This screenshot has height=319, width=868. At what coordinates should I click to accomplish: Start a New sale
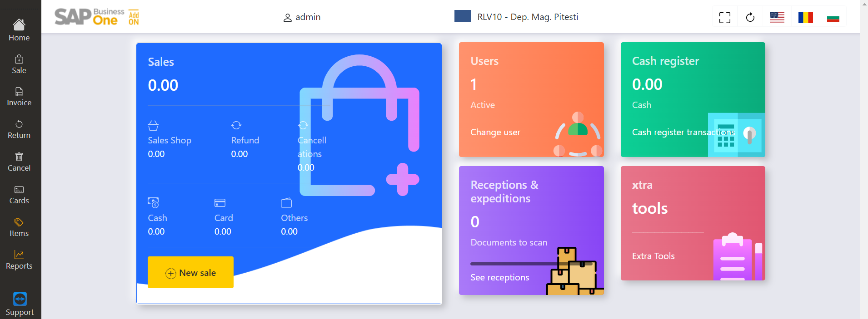(190, 272)
